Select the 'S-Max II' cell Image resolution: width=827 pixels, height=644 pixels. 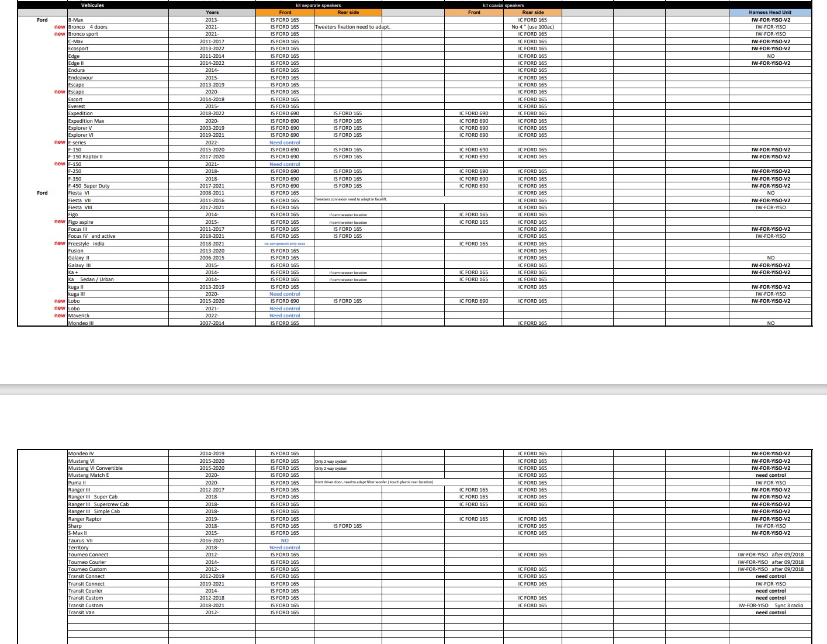[x=118, y=533]
